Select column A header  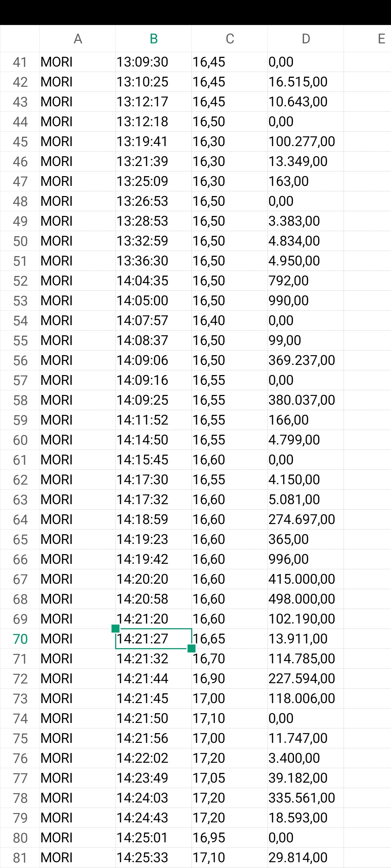(77, 39)
